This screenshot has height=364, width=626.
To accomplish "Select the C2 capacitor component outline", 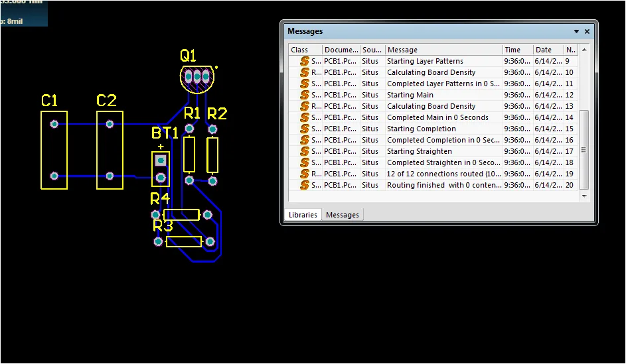I will point(110,150).
